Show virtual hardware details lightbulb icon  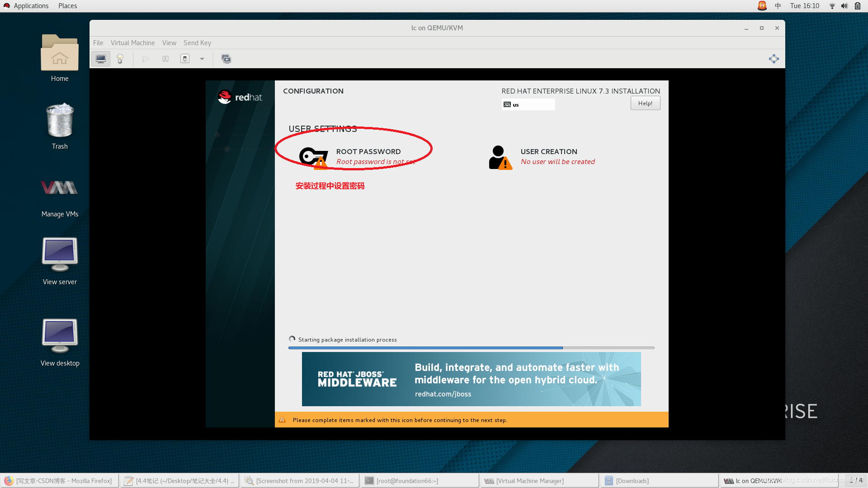click(x=120, y=59)
